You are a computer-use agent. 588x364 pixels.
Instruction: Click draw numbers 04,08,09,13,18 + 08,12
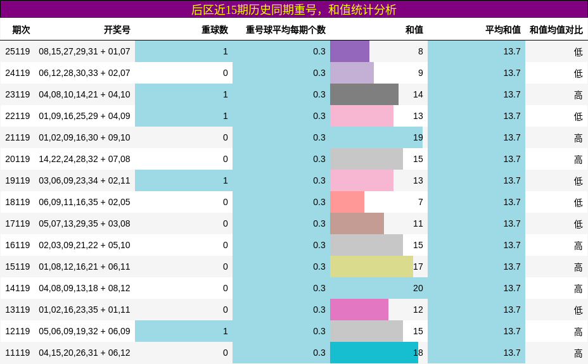84,288
